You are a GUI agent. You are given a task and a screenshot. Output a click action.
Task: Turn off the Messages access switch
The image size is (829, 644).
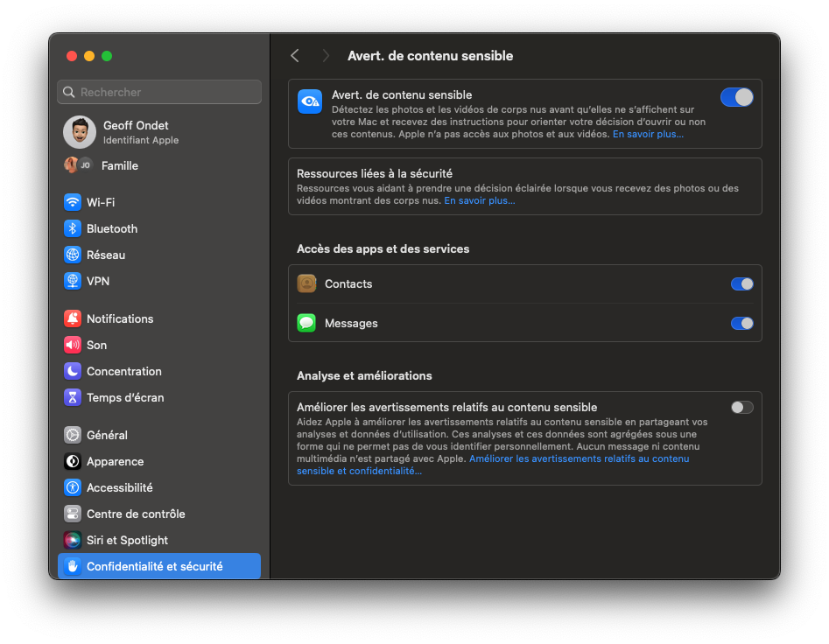[x=741, y=324]
